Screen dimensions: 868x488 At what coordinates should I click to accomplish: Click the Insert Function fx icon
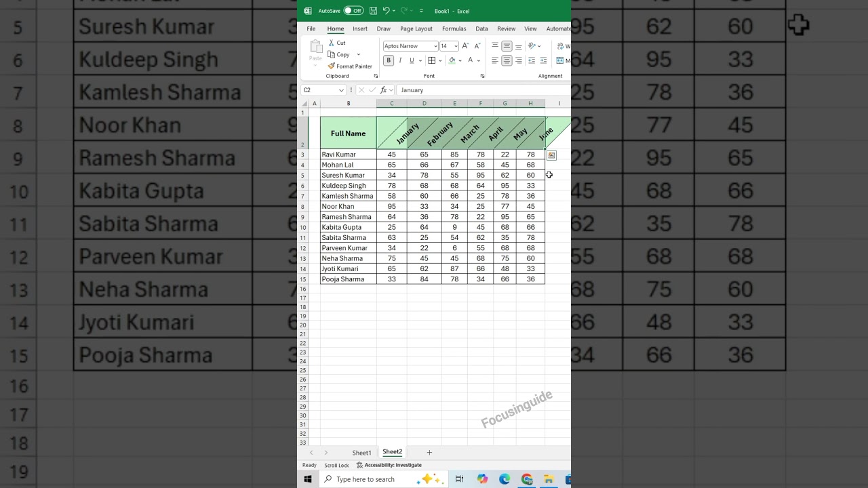pos(383,90)
